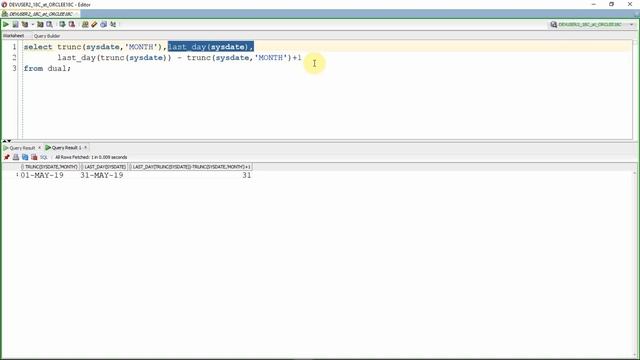Click the Unshared SQL Worksheet icon
640x360 pixels.
coord(85,24)
